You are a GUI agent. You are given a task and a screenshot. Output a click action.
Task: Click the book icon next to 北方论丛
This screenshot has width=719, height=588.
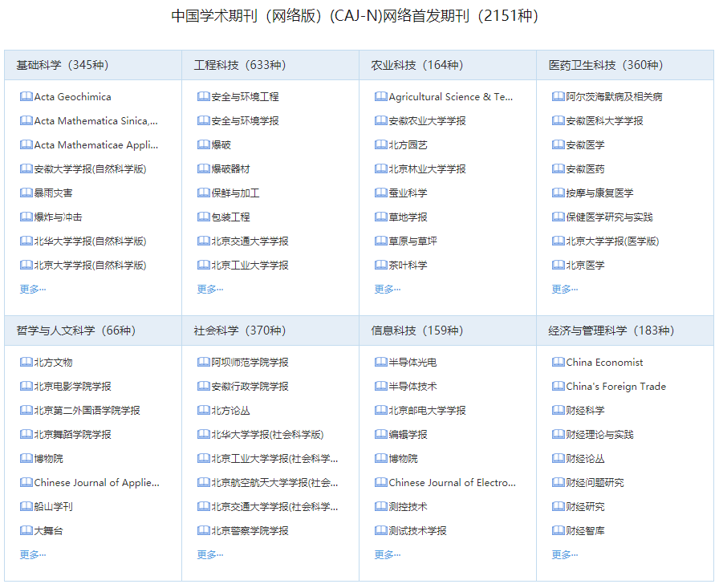pyautogui.click(x=204, y=411)
